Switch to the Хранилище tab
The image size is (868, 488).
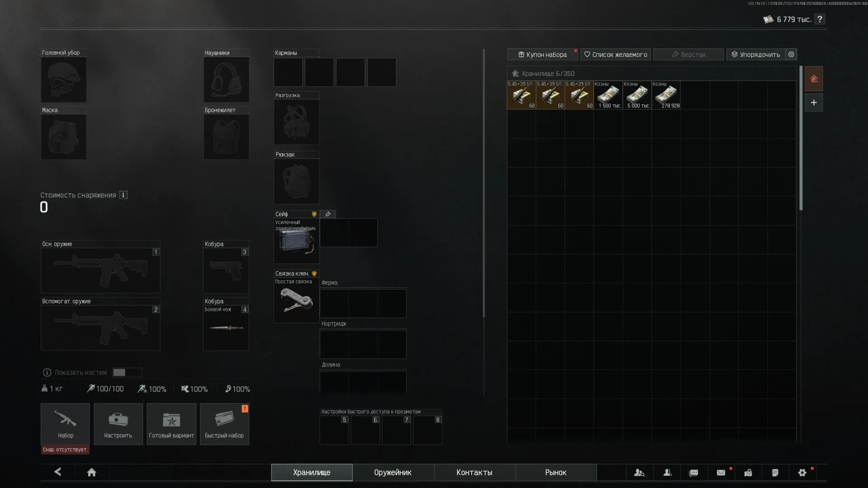pos(312,473)
